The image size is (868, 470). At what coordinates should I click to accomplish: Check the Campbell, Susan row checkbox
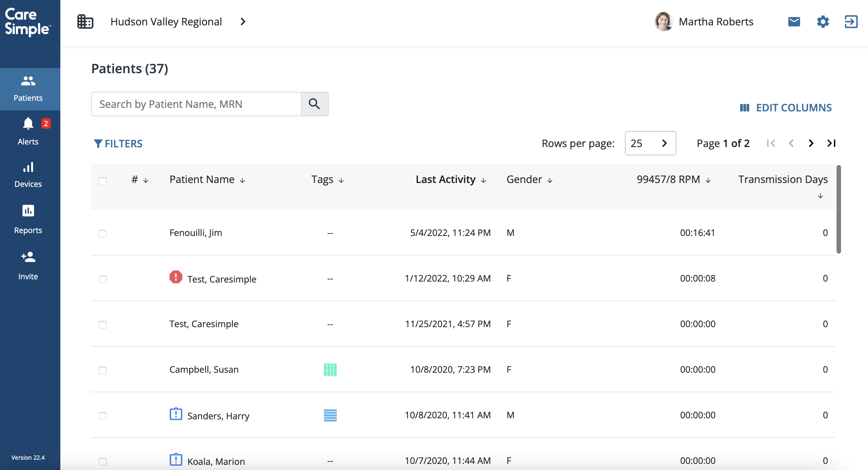(x=103, y=370)
